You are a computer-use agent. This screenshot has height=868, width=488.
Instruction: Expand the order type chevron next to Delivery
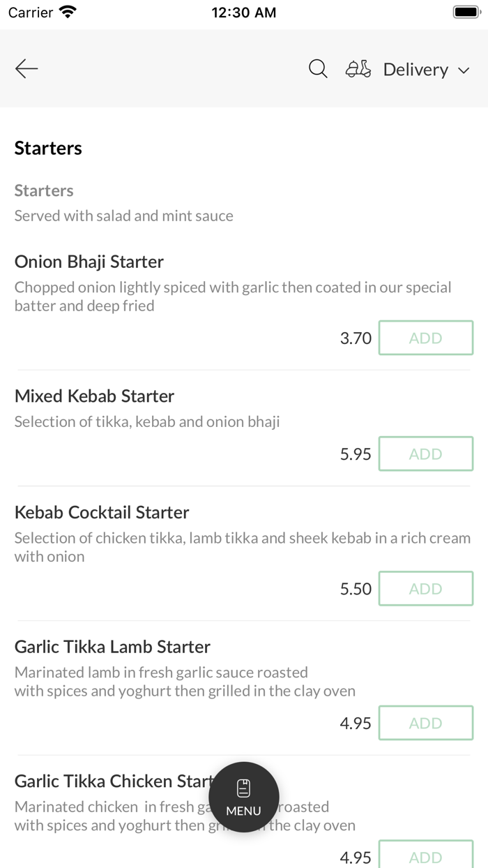(463, 70)
